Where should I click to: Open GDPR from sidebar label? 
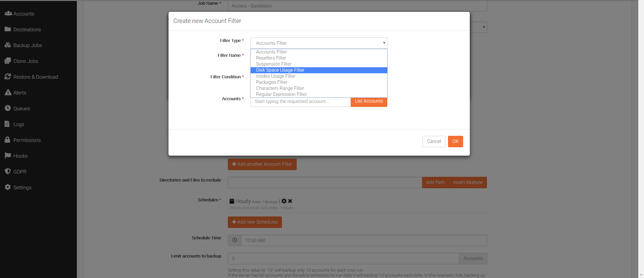click(20, 172)
